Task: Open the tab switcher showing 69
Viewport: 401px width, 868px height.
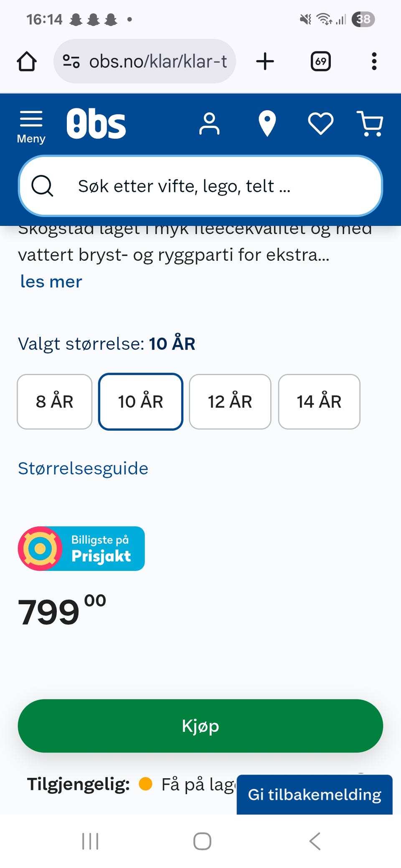Action: 320,62
